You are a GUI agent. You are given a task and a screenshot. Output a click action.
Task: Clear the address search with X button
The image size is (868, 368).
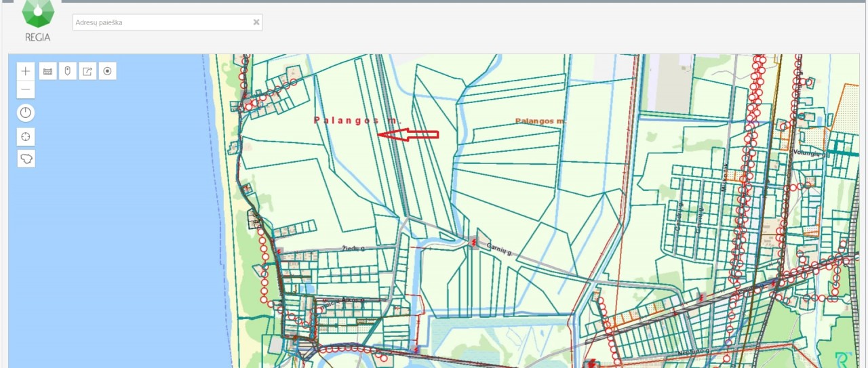256,22
